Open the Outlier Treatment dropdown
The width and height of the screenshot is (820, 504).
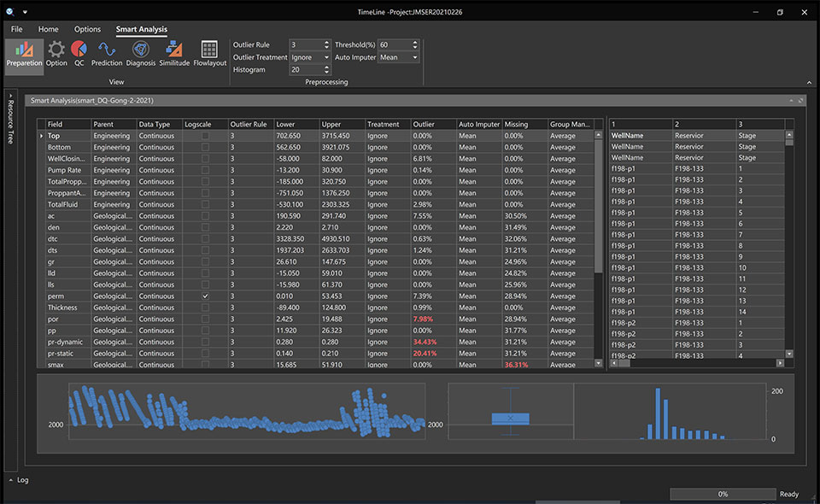pyautogui.click(x=327, y=57)
